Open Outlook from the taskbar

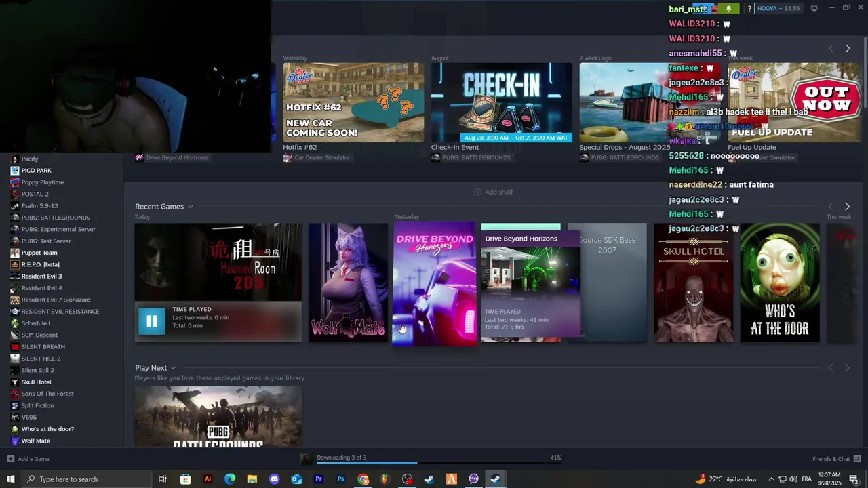tap(296, 479)
